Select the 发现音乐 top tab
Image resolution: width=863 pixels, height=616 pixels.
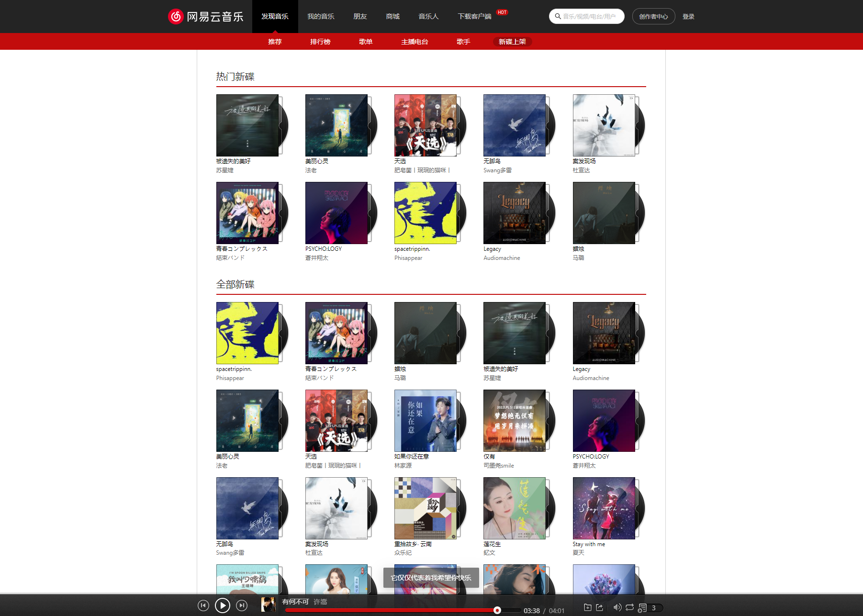coord(275,16)
